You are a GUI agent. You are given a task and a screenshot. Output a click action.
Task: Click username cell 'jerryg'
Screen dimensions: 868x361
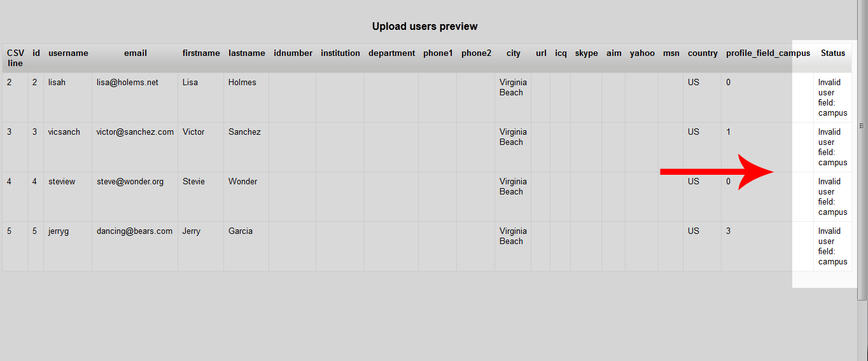(59, 231)
